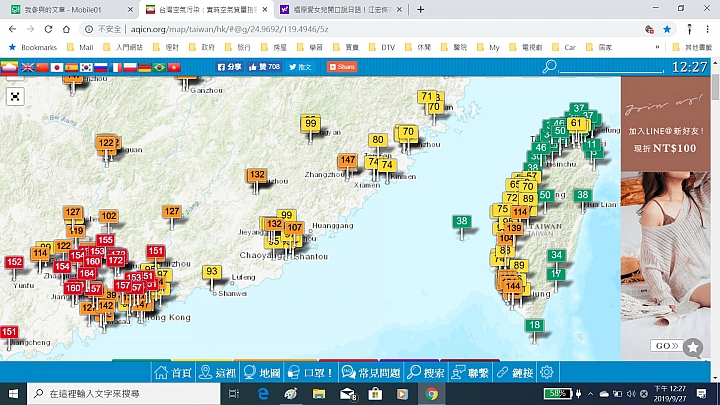Go to browser home page
The height and width of the screenshot is (405, 720).
(x=66, y=29)
